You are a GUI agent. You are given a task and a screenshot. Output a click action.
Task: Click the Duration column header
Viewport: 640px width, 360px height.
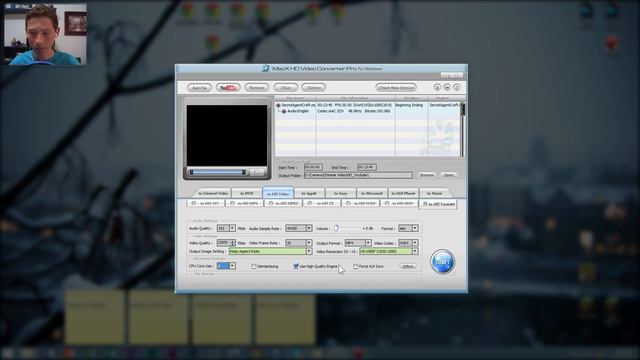(x=411, y=98)
